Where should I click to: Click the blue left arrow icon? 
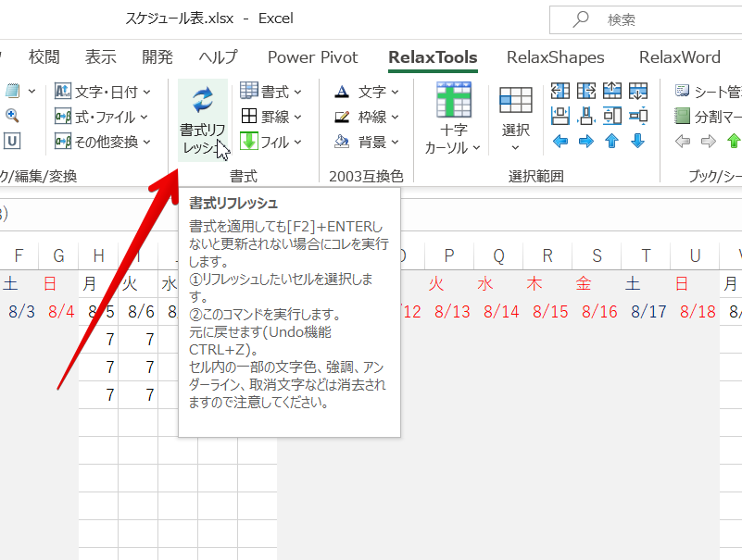click(x=560, y=141)
